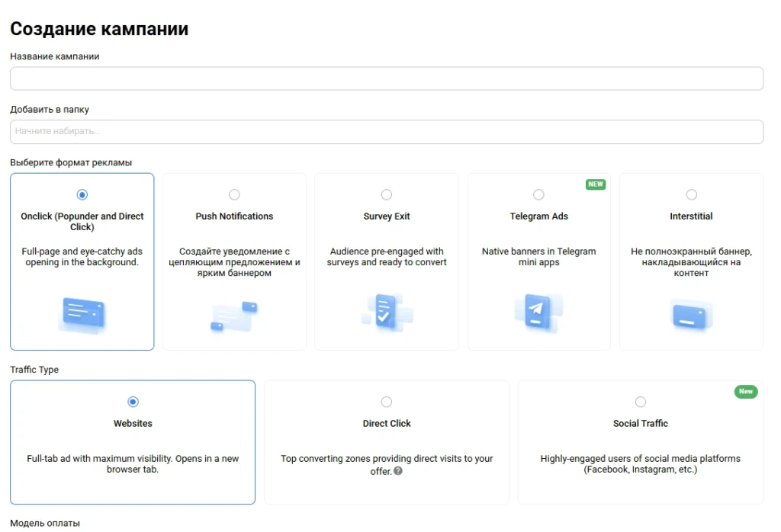The width and height of the screenshot is (781, 532).
Task: Select the Survey Exit radio button
Action: [x=387, y=194]
